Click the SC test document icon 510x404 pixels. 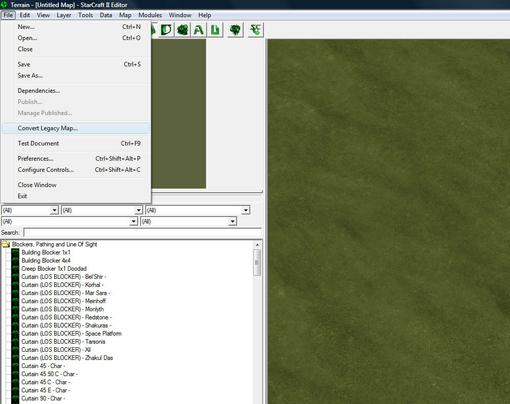click(x=255, y=30)
